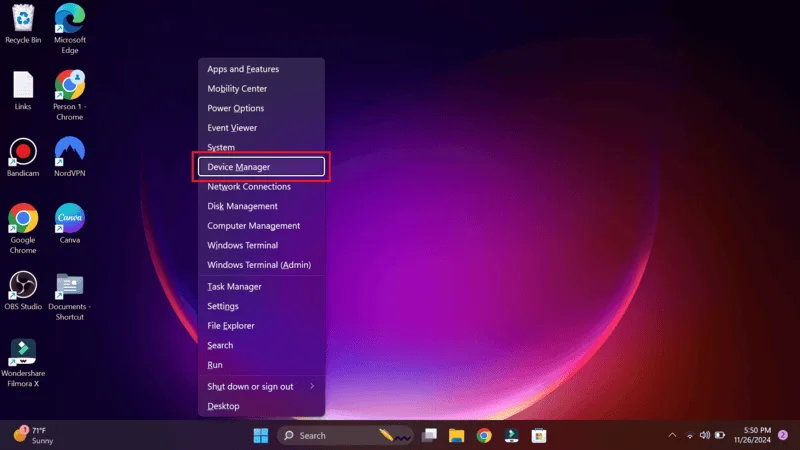This screenshot has width=800, height=450.
Task: Open the volume speaker tray icon
Action: click(x=705, y=435)
